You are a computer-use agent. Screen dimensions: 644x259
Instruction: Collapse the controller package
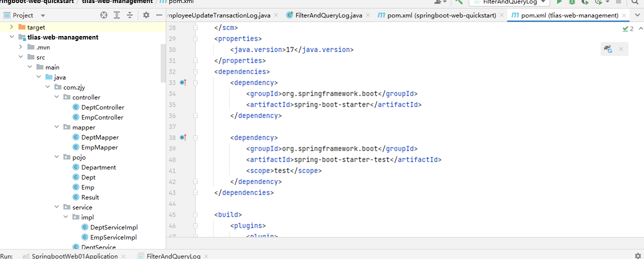[56, 97]
